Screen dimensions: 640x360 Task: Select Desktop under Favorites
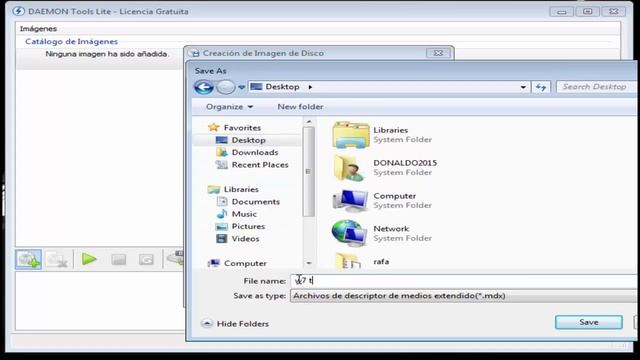(x=249, y=140)
